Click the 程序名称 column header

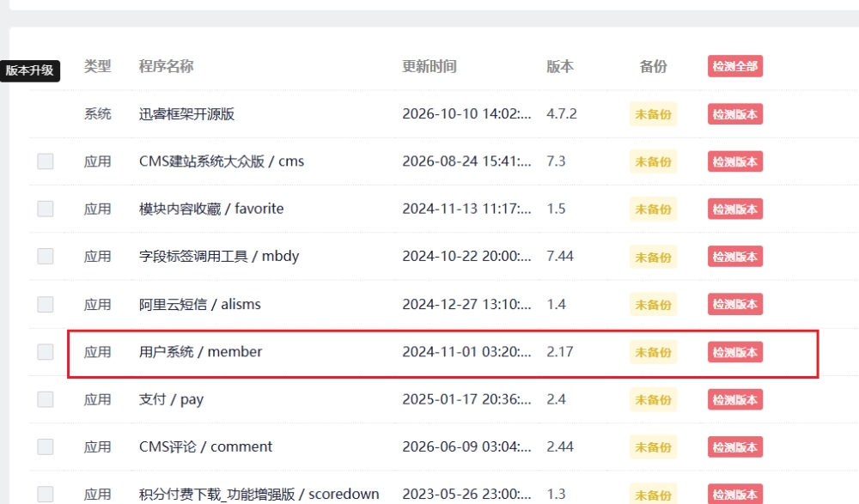pos(166,66)
